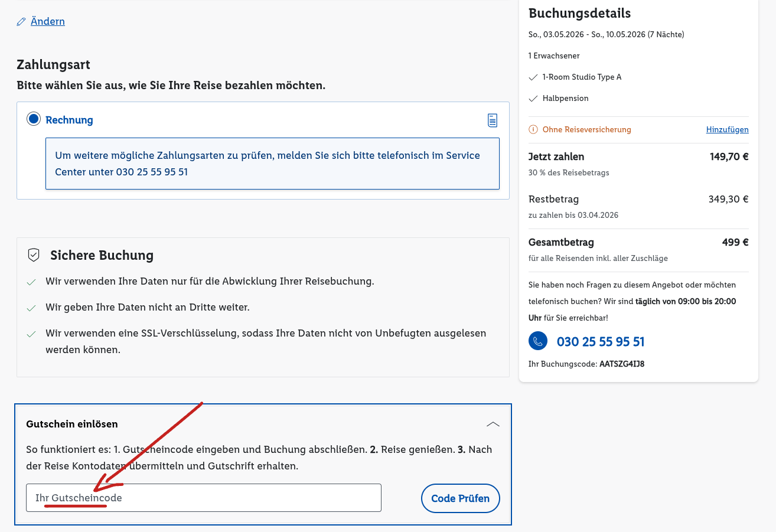The image size is (776, 532).
Task: Click the Rechnung label to choose payment
Action: (x=69, y=119)
